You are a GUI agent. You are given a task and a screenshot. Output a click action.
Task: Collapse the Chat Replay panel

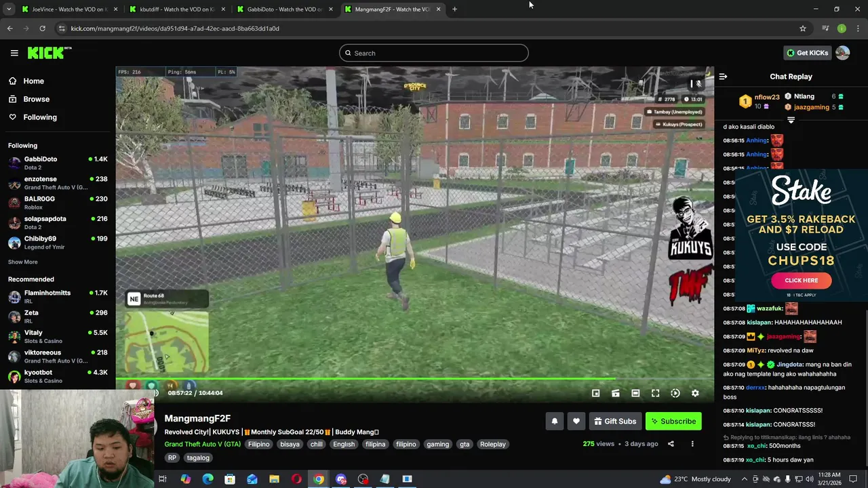(723, 77)
